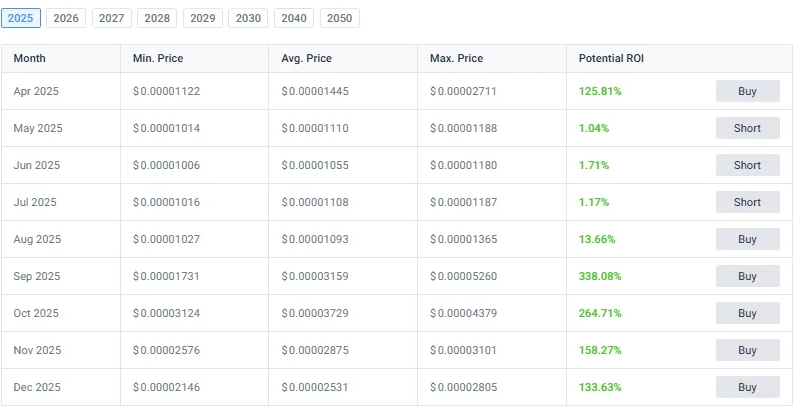Click max price $0.00002711
Screen dimensions: 795x407
click(x=463, y=91)
